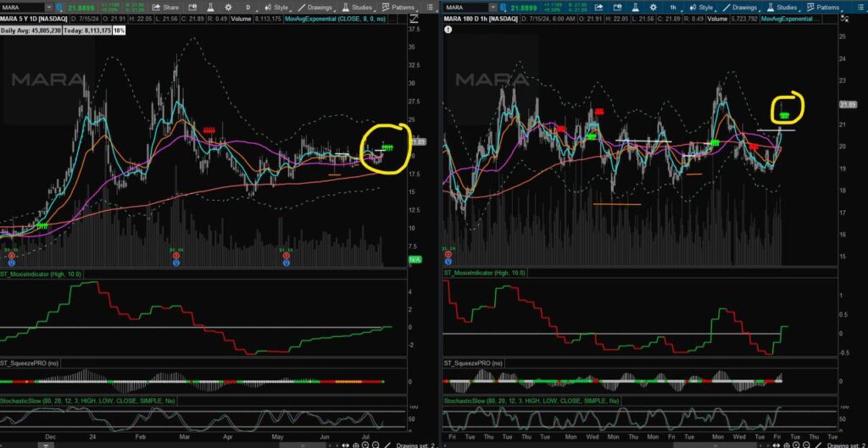Open the Studies menu on the right chart
The width and height of the screenshot is (868, 448).
tap(783, 7)
